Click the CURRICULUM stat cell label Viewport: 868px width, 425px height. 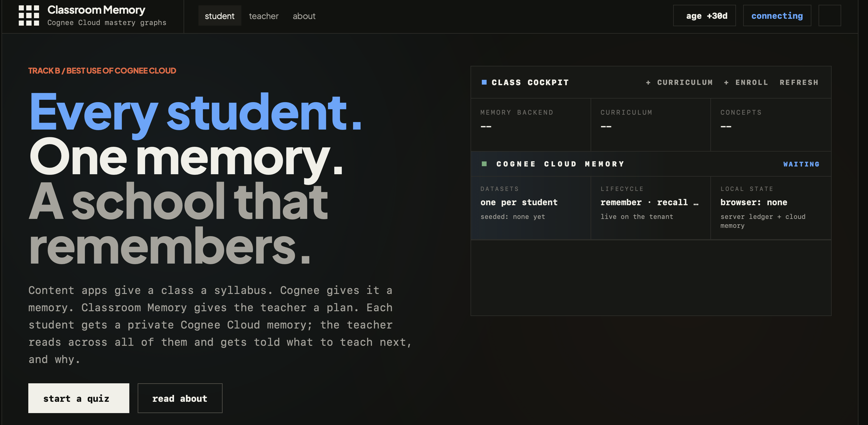coord(626,113)
